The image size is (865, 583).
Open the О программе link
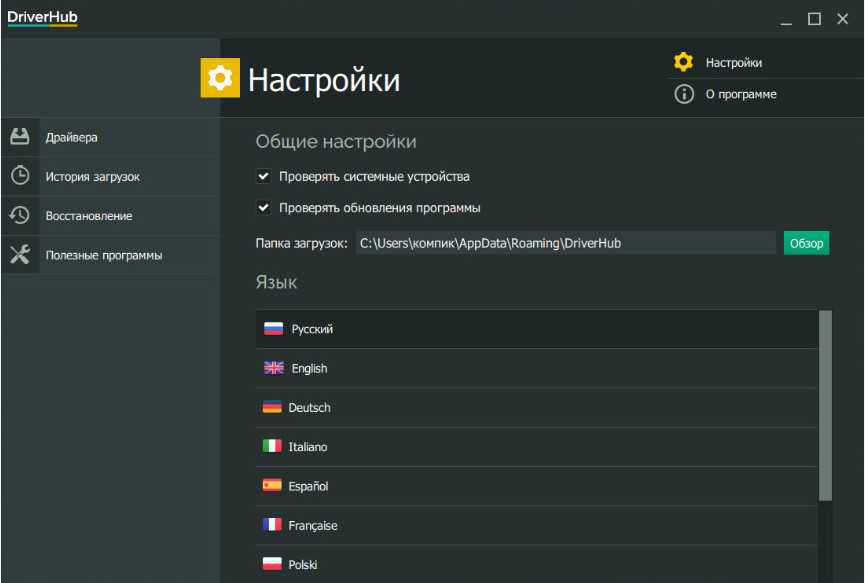pos(740,94)
